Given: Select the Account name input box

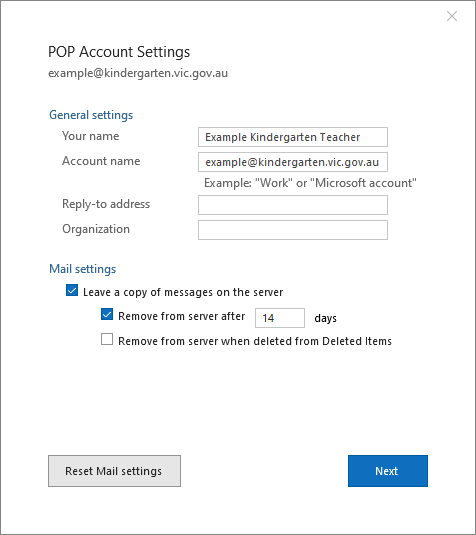Looking at the screenshot, I should (293, 162).
